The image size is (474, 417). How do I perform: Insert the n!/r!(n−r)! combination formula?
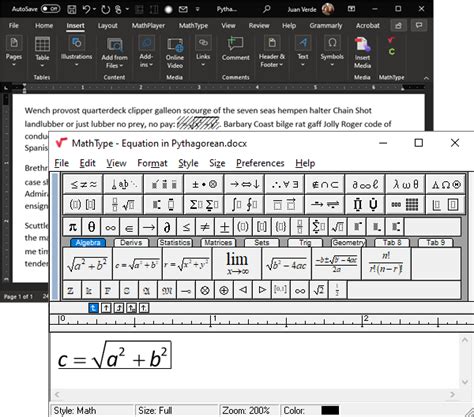coord(386,263)
